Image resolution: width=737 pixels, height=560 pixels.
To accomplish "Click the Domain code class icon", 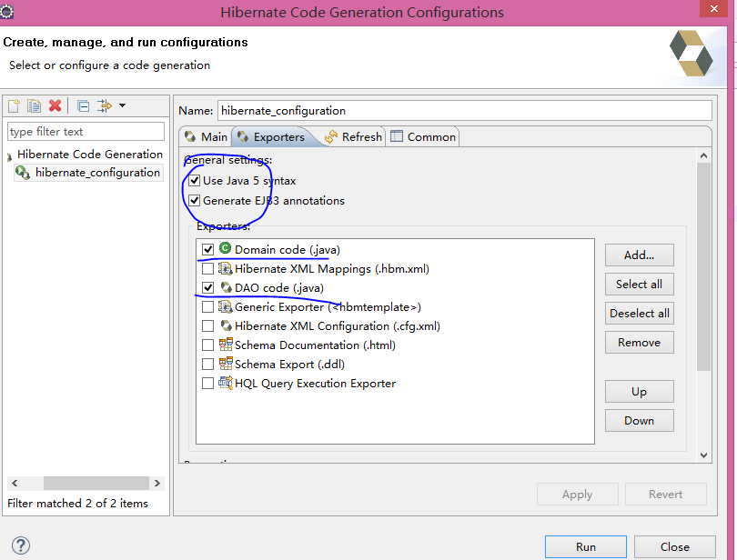I will click(x=225, y=248).
